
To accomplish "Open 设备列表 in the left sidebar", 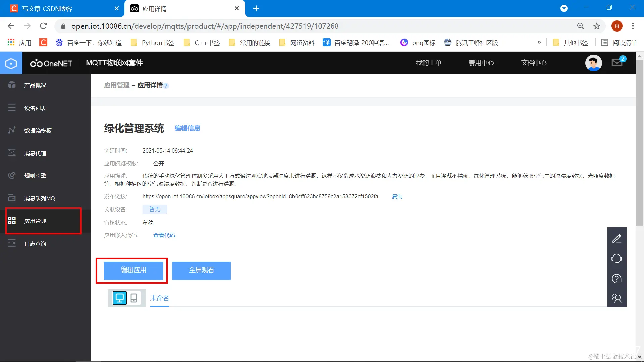I will tap(35, 108).
